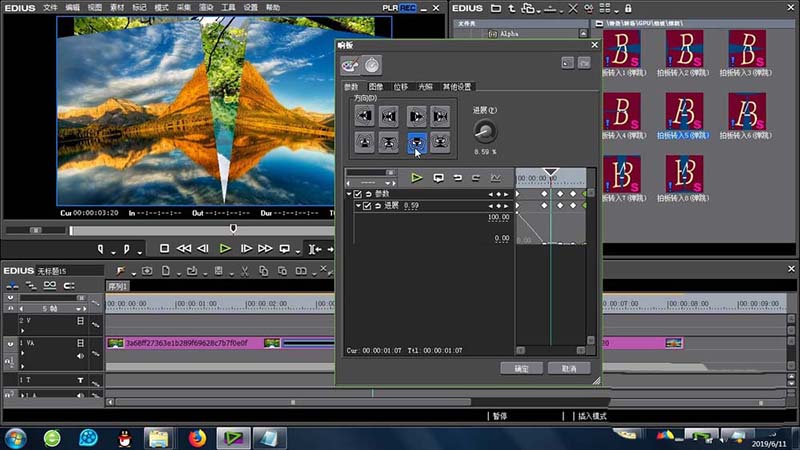Toggle loop playback in the keyframe panel
800x450 pixels.
point(438,178)
